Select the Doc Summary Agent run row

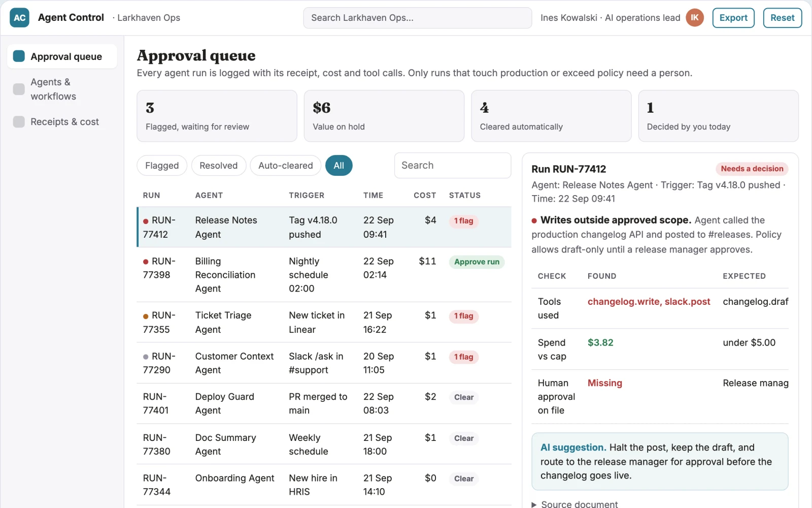tap(324, 444)
